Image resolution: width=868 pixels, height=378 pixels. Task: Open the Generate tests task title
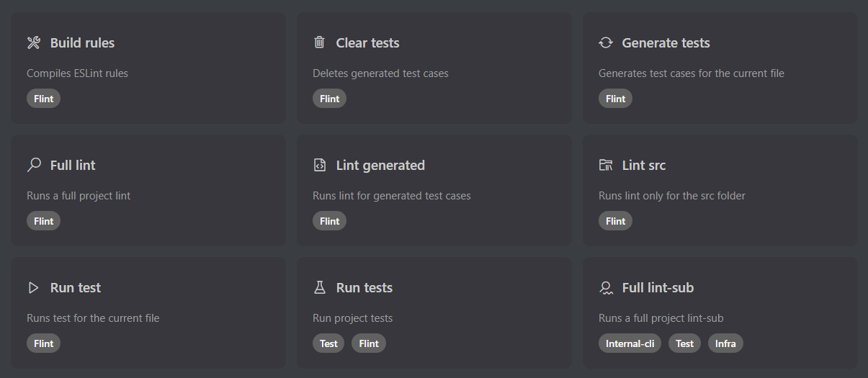(x=666, y=43)
